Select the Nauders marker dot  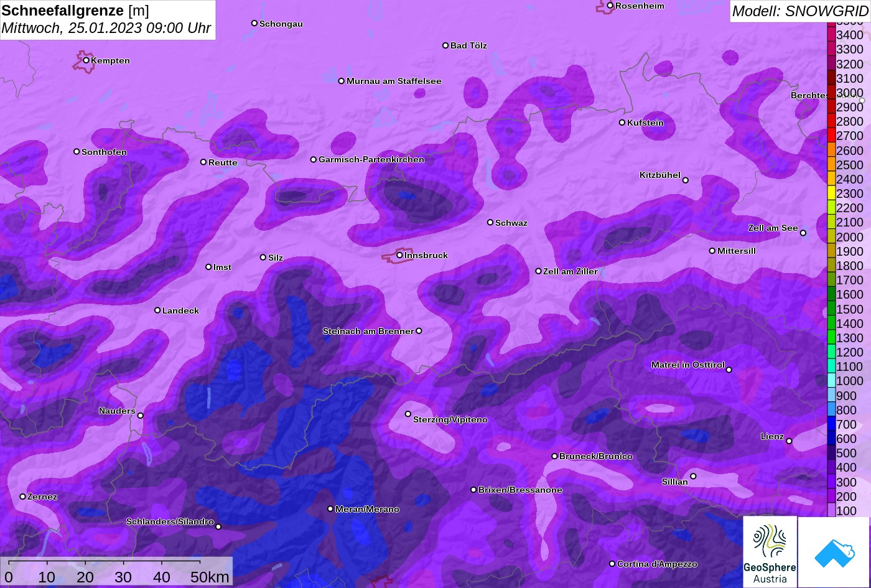[140, 416]
